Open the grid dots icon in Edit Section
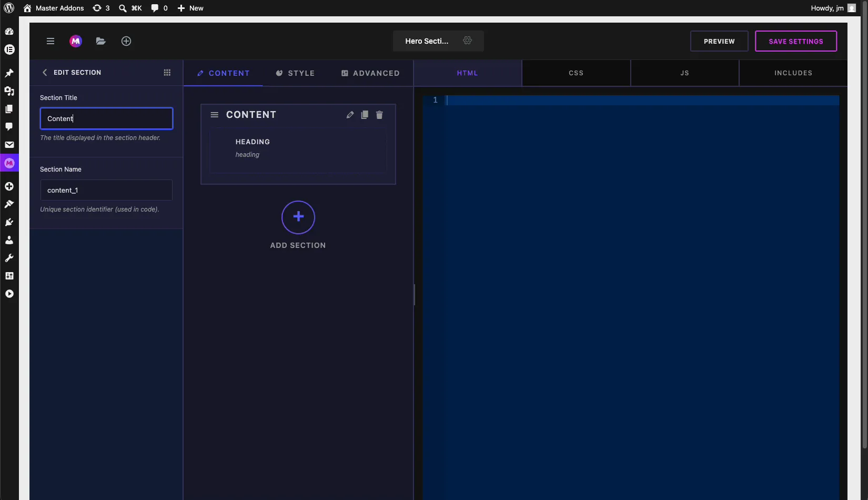Screen dimensions: 868x500 167,73
